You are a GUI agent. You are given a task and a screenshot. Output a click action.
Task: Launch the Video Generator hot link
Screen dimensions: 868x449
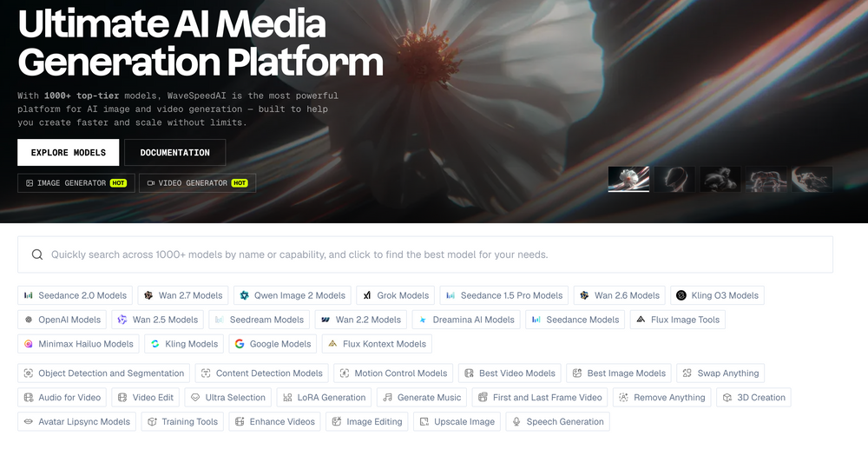pyautogui.click(x=197, y=183)
